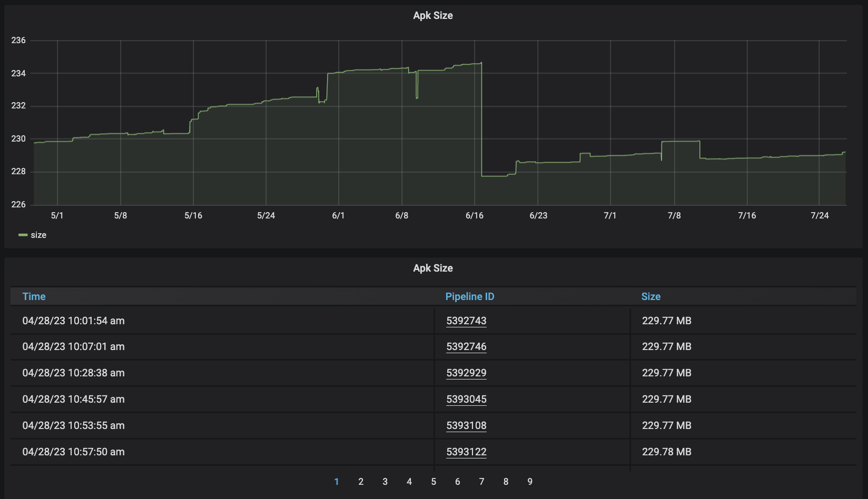Open pipeline 5392746
Screen dimensions: 868x499
[x=467, y=346]
